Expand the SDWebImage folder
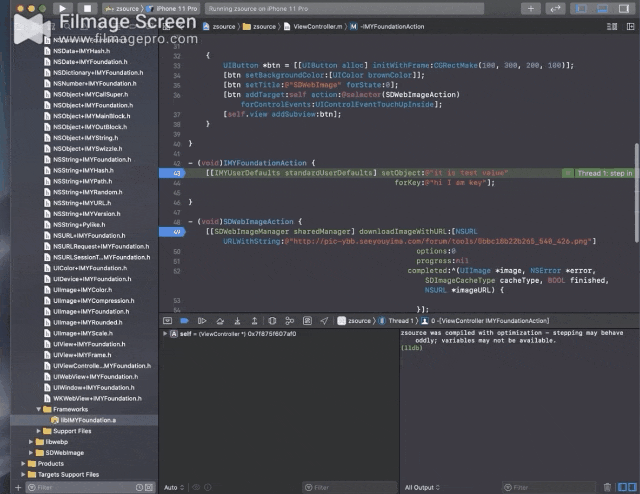This screenshot has width=640, height=494. pyautogui.click(x=31, y=453)
